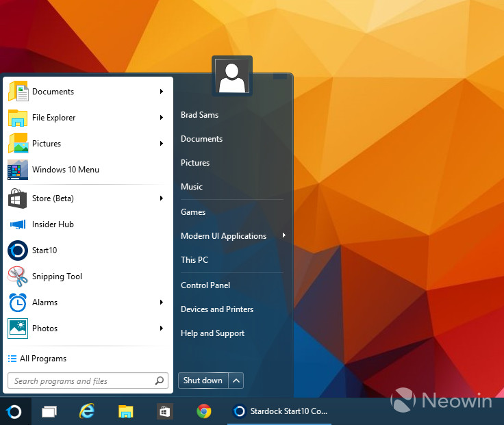Open Devices and Printers

tap(217, 309)
